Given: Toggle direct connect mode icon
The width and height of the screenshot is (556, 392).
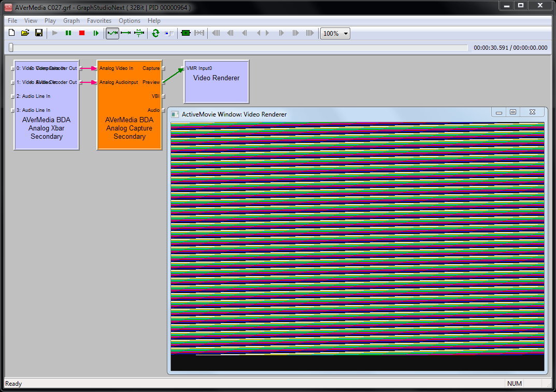Looking at the screenshot, I should (x=125, y=33).
